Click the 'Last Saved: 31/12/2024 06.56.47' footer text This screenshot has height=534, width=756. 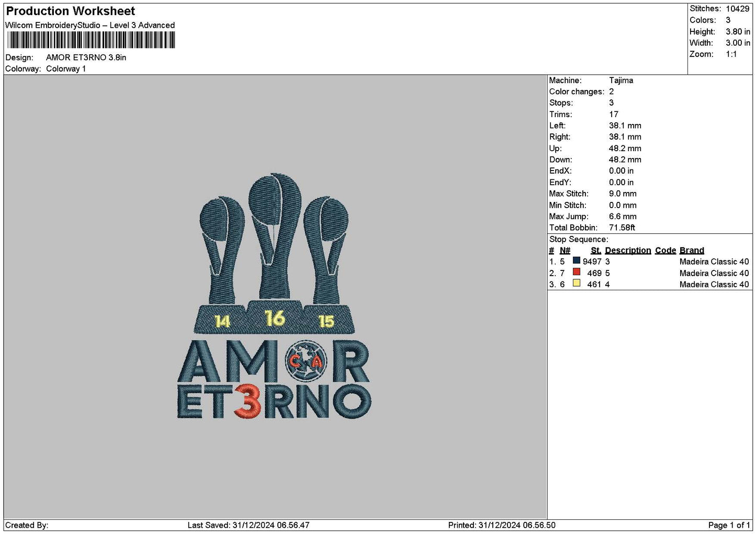(249, 526)
